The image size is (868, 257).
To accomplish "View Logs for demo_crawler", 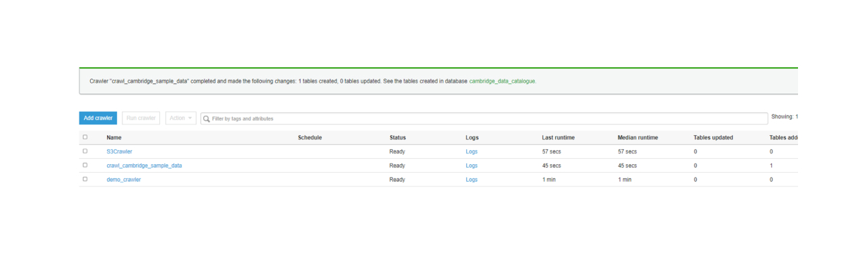I will point(472,180).
